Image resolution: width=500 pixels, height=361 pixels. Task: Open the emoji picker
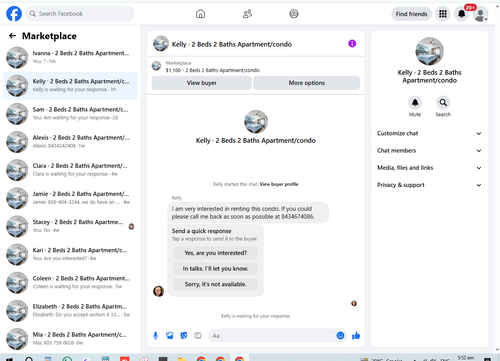pos(340,335)
